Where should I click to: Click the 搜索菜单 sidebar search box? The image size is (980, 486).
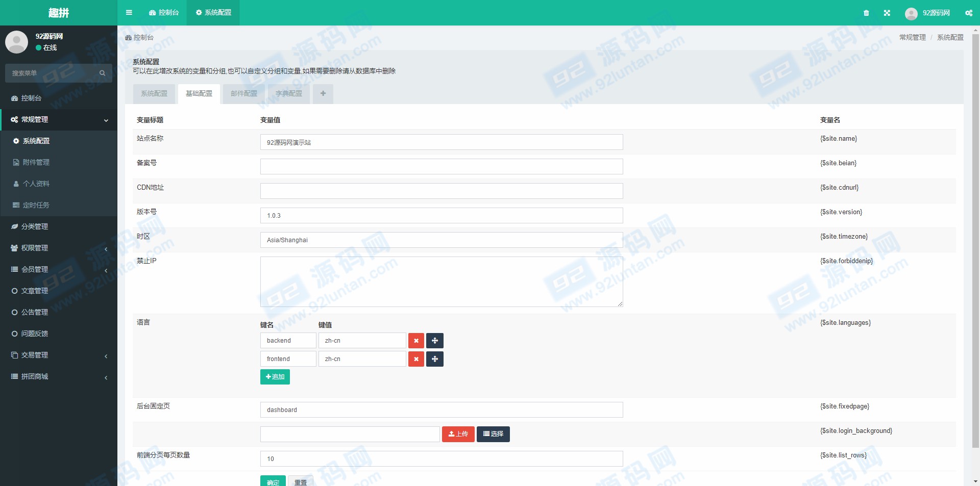pyautogui.click(x=51, y=73)
